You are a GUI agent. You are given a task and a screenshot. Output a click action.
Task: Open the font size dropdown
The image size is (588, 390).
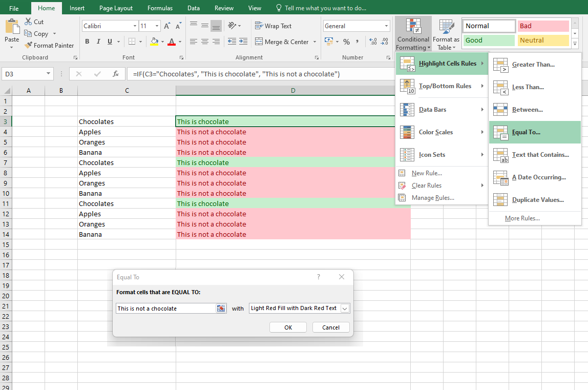pos(156,26)
